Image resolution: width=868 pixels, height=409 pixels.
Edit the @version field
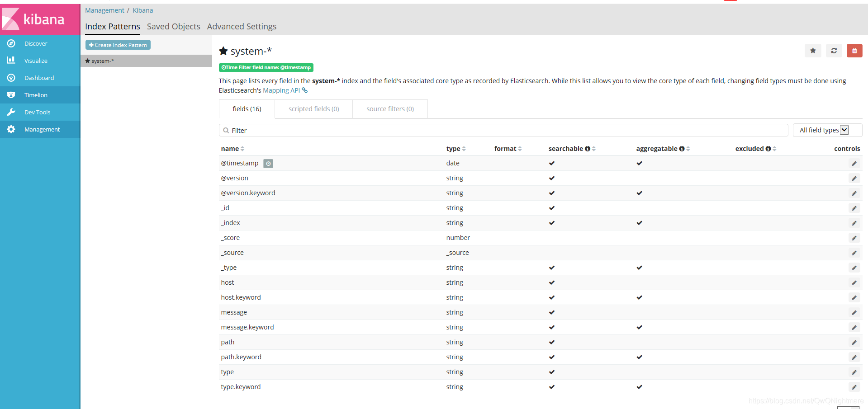click(854, 179)
